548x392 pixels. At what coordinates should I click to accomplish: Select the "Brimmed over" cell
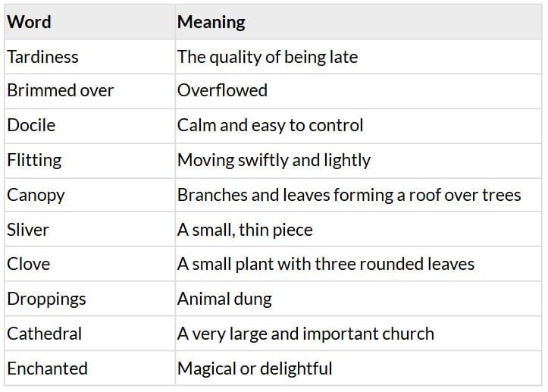click(60, 90)
